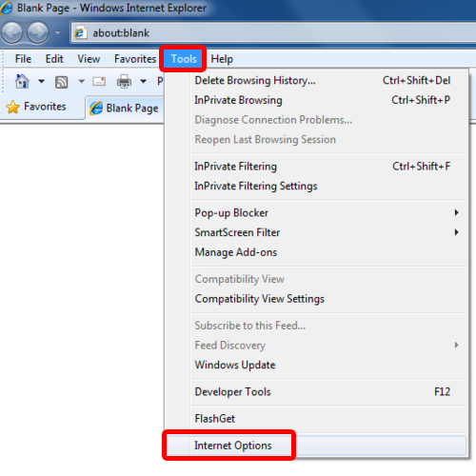The height and width of the screenshot is (476, 476).
Task: Click the RSS Feeds toolbar icon
Action: point(61,82)
